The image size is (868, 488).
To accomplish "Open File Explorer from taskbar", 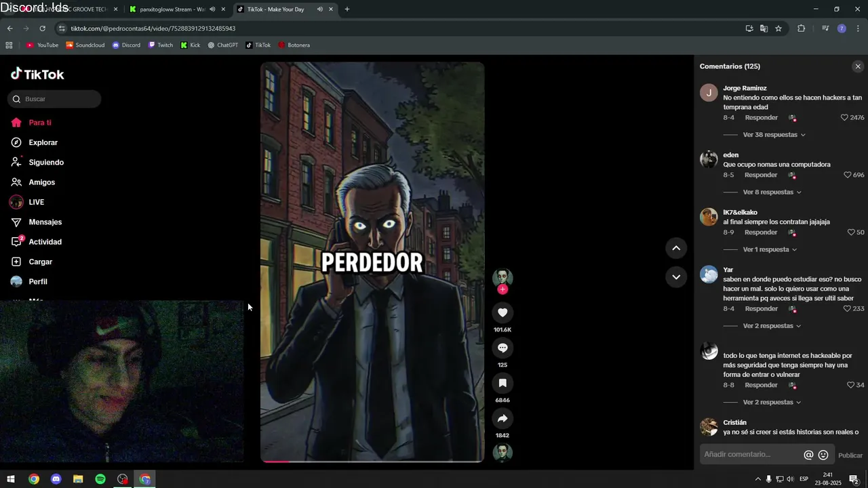I will (78, 479).
